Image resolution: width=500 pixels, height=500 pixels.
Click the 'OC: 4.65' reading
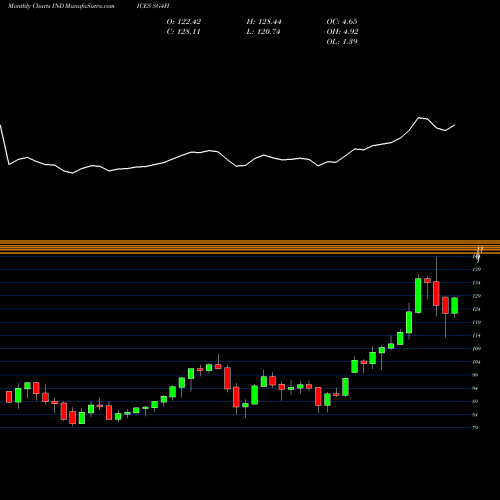point(342,22)
